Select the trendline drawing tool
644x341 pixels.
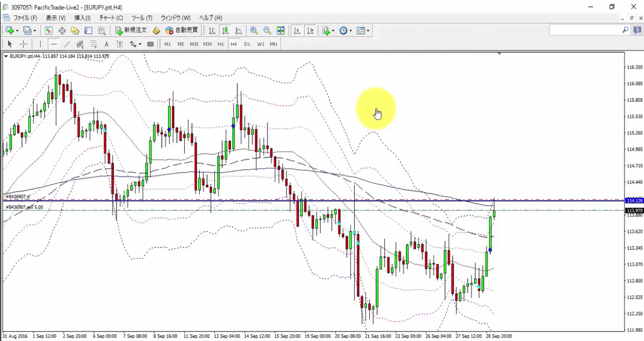click(x=67, y=44)
